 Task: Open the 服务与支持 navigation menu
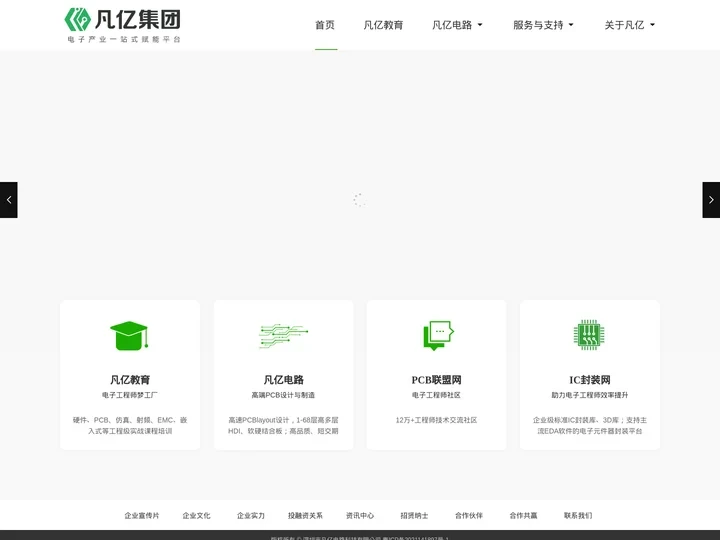(x=538, y=25)
